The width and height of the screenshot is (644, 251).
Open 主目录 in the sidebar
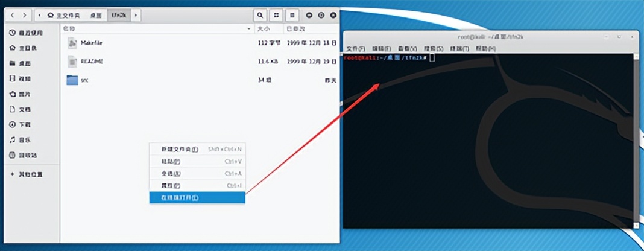[x=23, y=48]
